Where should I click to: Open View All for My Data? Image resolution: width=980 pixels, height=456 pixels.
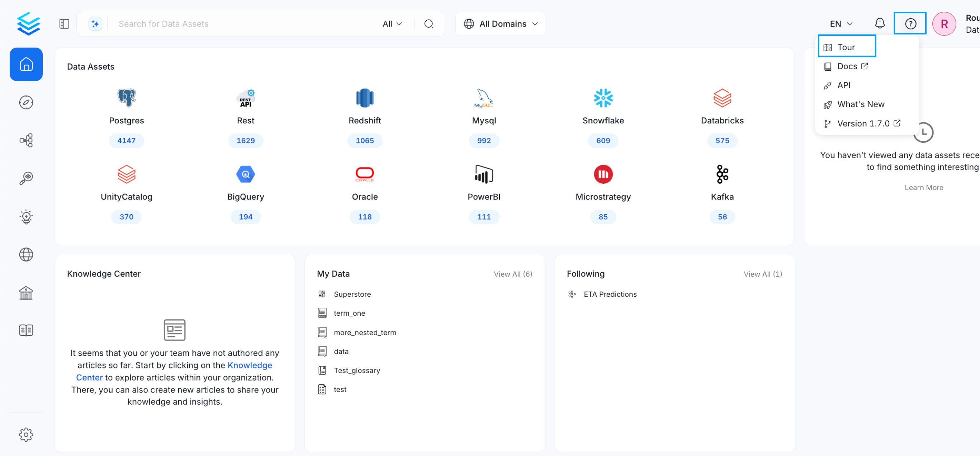(512, 274)
